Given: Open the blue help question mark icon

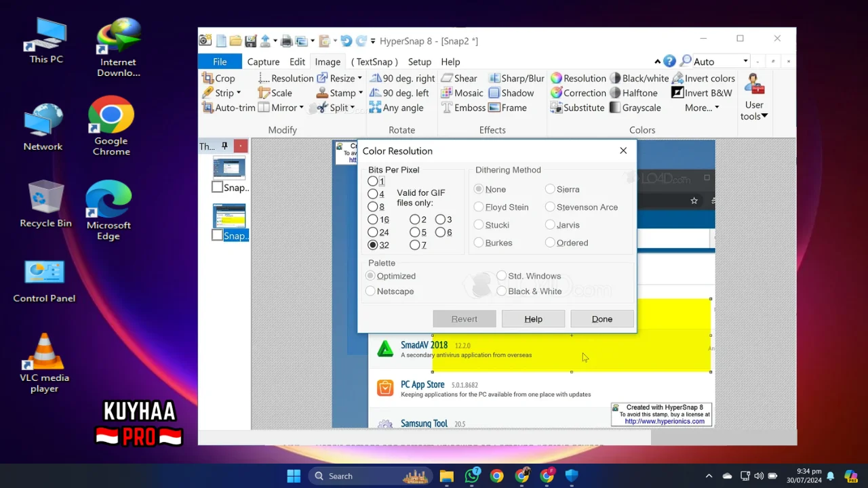Looking at the screenshot, I should [669, 61].
